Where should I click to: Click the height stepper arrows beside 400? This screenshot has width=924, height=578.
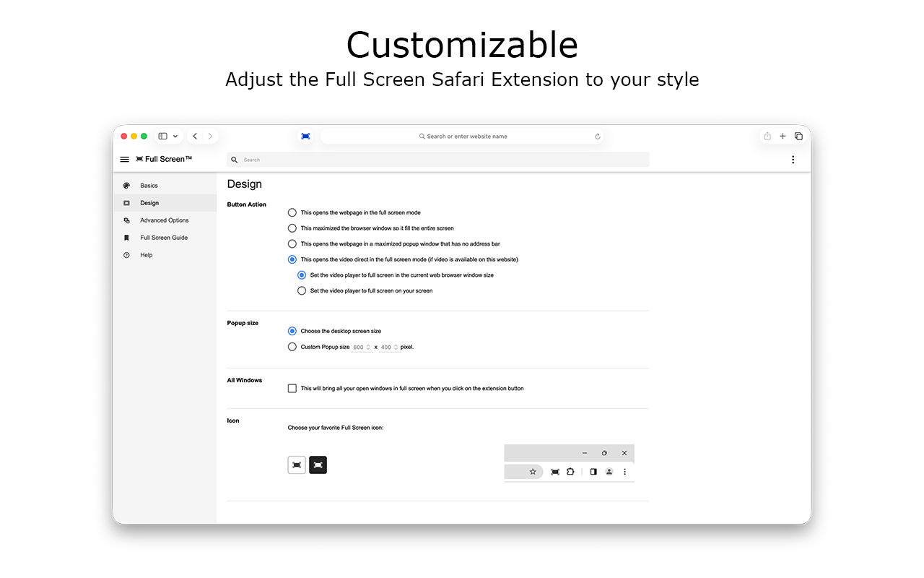coord(396,348)
